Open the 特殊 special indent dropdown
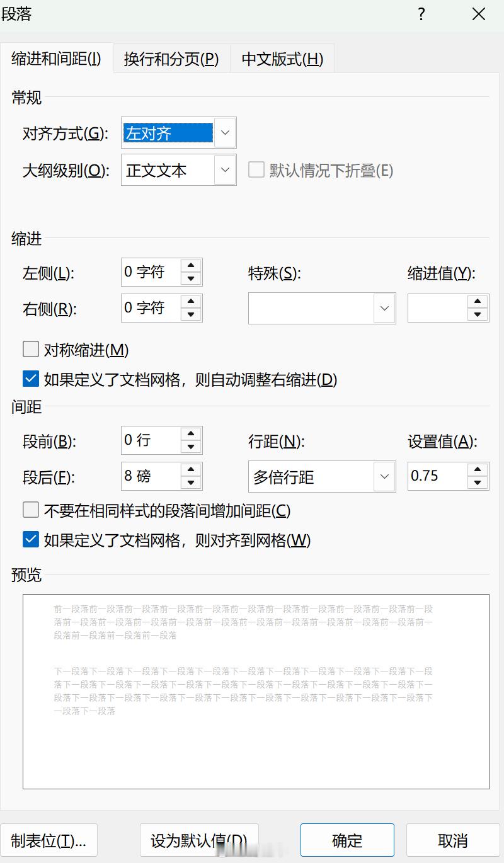This screenshot has width=504, height=863. pyautogui.click(x=385, y=308)
